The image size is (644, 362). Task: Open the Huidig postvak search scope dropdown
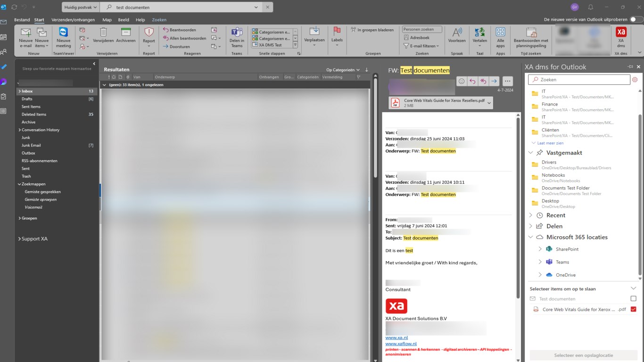coord(81,7)
